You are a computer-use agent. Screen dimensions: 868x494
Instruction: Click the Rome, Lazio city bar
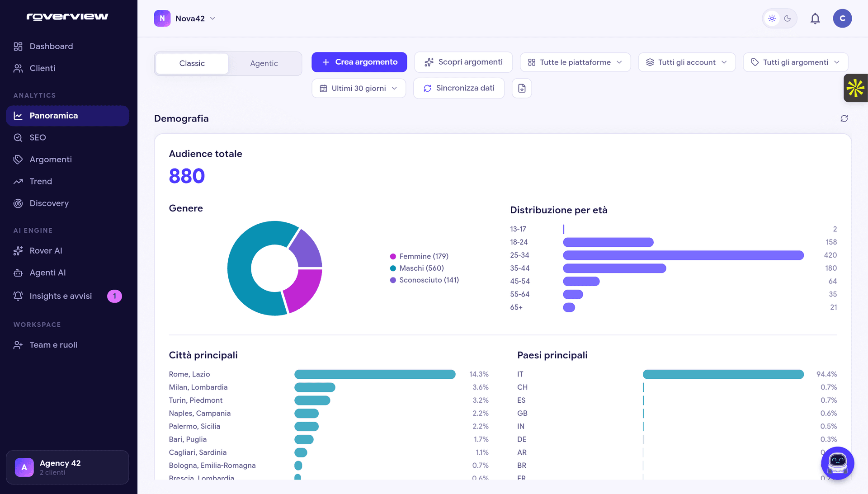click(375, 375)
